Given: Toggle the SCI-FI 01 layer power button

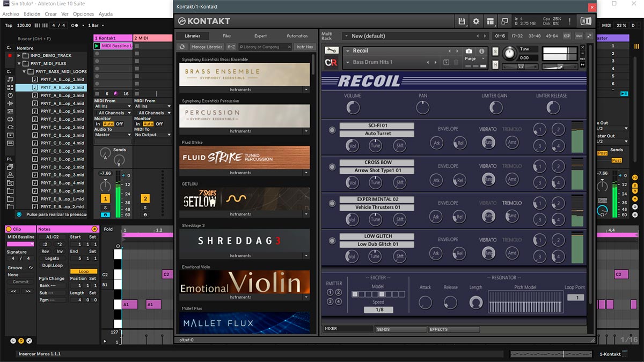Looking at the screenshot, I should point(332,130).
